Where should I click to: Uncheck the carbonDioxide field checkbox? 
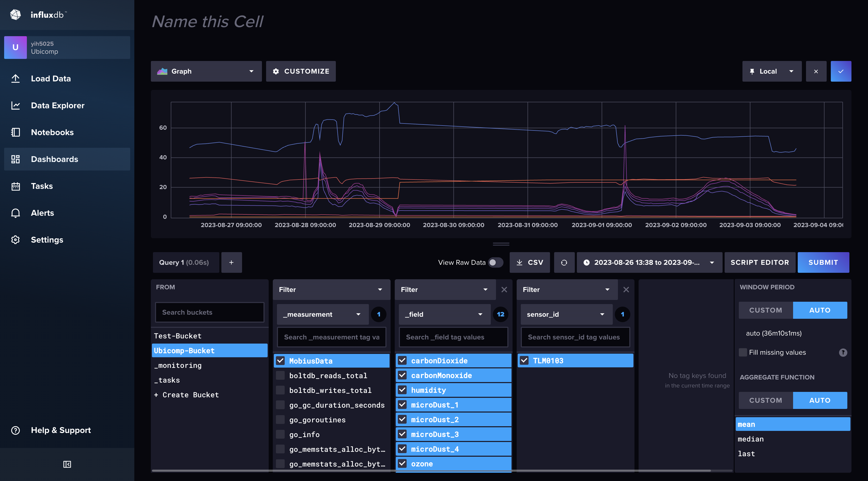[x=402, y=360]
